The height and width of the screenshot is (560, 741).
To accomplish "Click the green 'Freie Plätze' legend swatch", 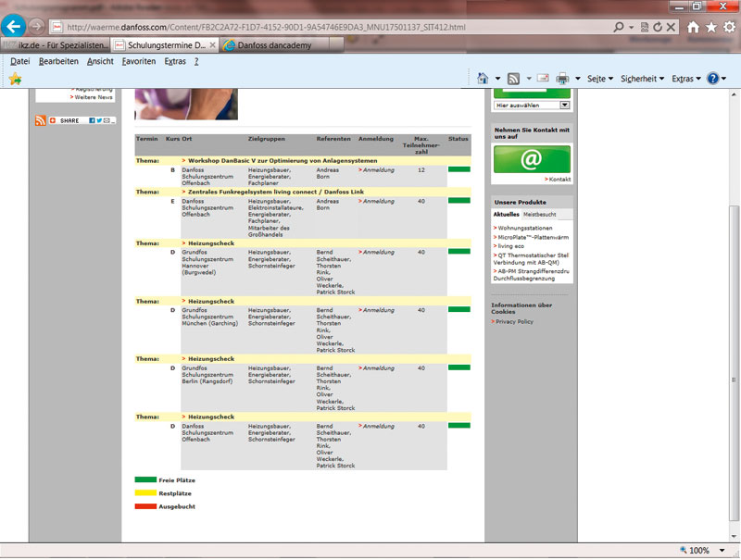I will click(145, 479).
